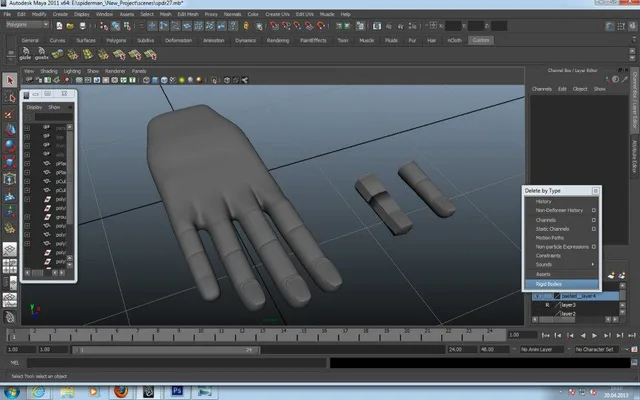Click animation preferences icon near Character Set
The image size is (640, 400).
pos(634,349)
